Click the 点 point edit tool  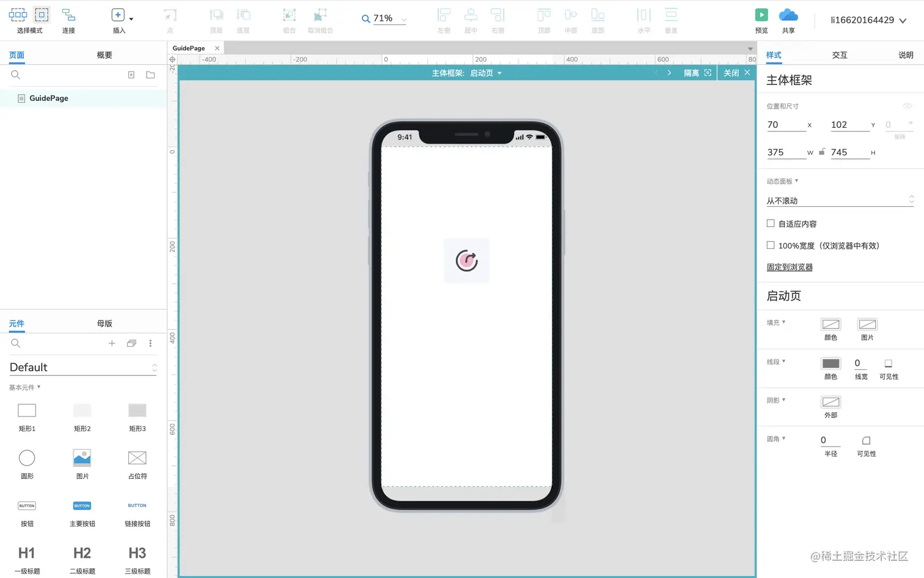point(170,15)
